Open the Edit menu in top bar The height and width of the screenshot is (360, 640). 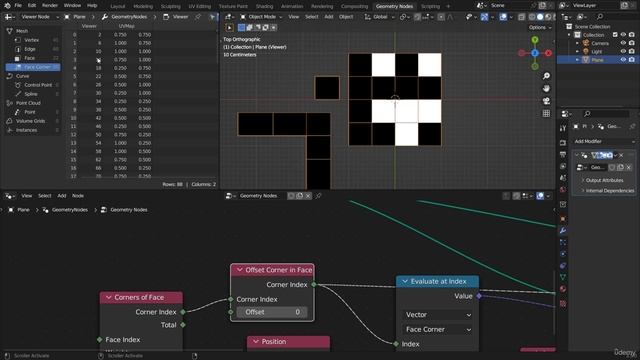pos(32,6)
